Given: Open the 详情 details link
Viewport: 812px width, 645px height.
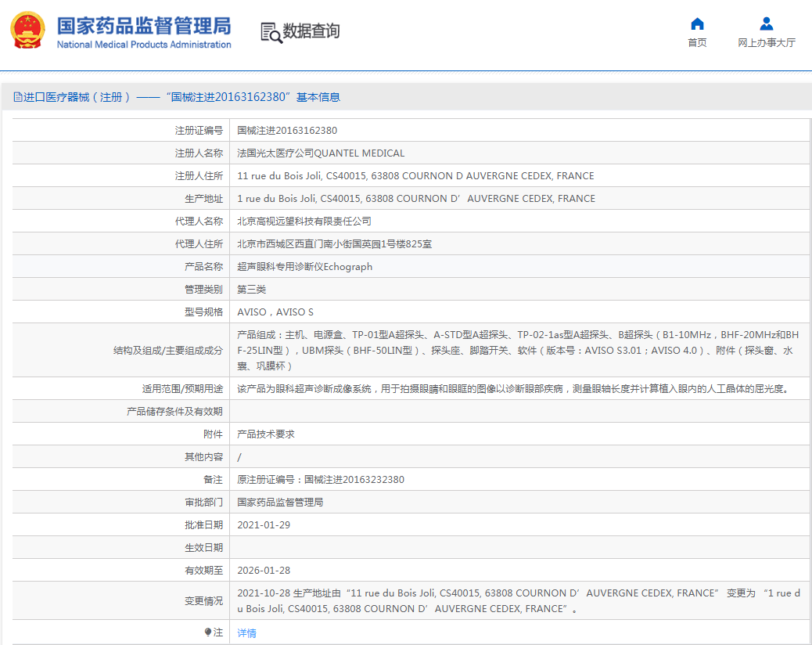Looking at the screenshot, I should (246, 632).
